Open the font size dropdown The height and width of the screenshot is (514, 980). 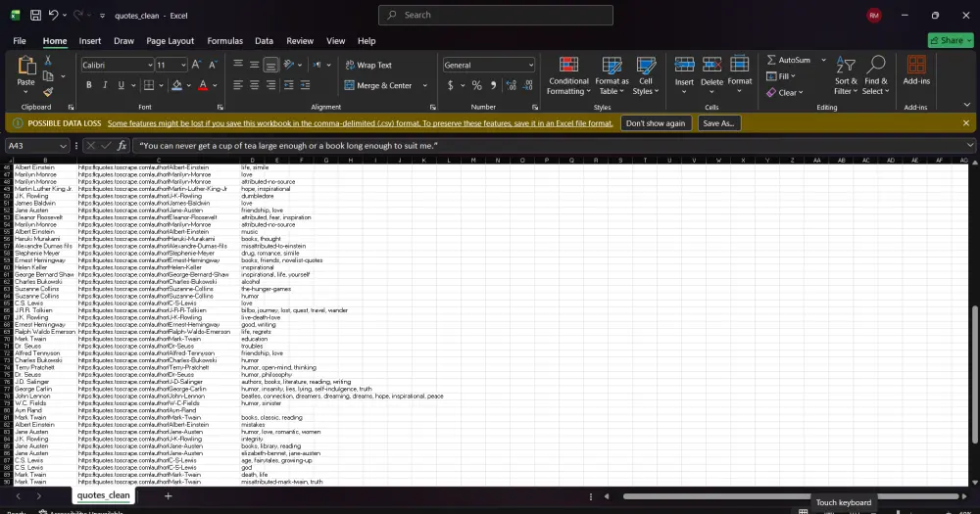pyautogui.click(x=183, y=65)
